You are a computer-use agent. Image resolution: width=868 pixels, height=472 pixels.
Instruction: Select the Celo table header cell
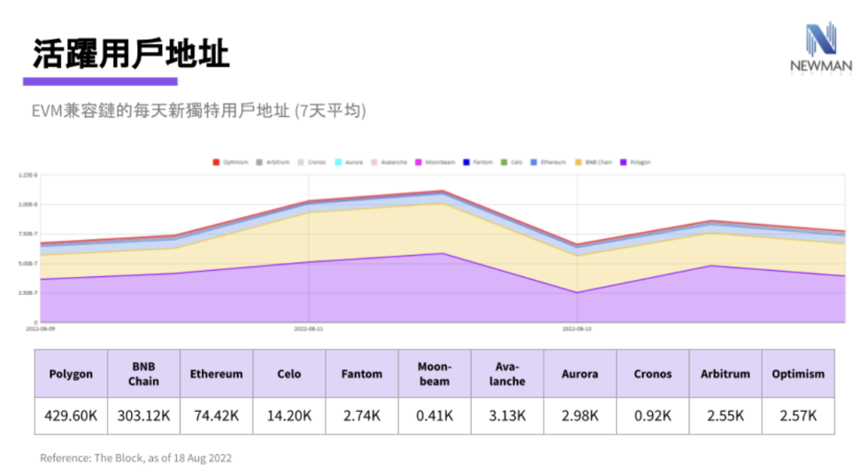coord(289,374)
